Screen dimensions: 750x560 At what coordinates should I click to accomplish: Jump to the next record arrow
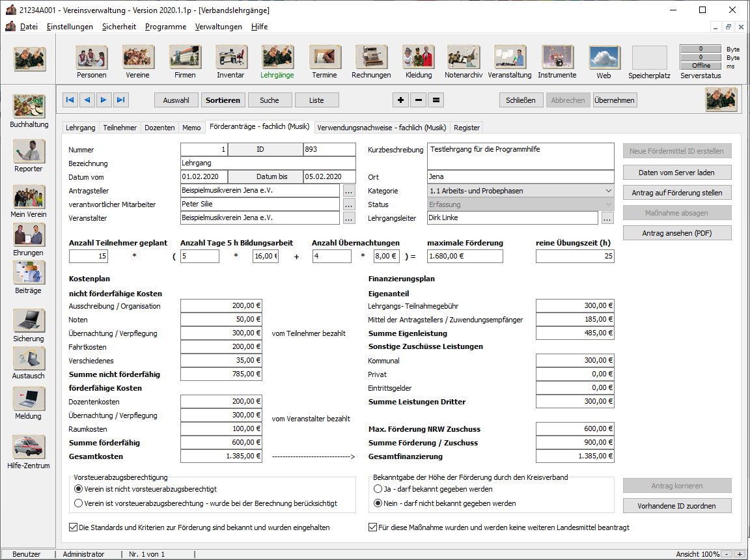tap(104, 100)
